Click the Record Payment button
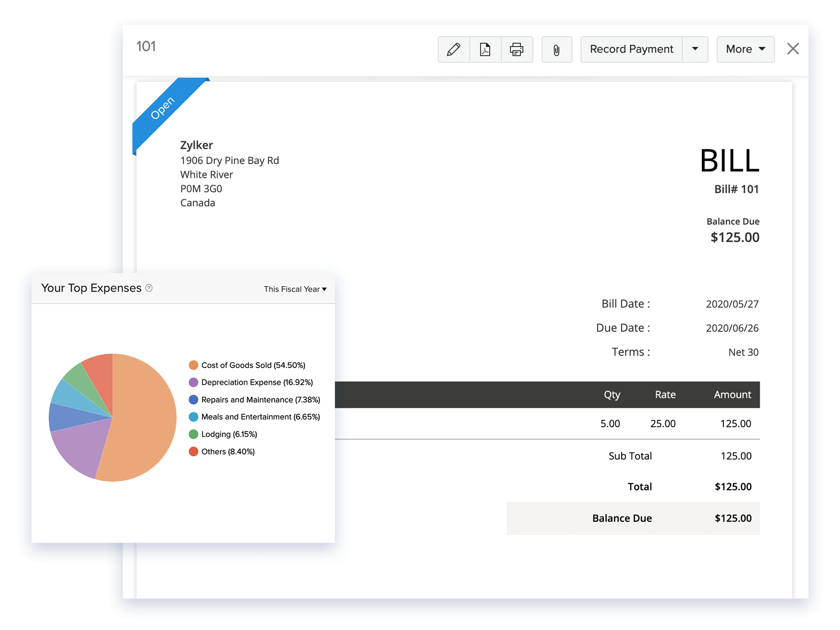Image resolution: width=840 pixels, height=630 pixels. 631,49
